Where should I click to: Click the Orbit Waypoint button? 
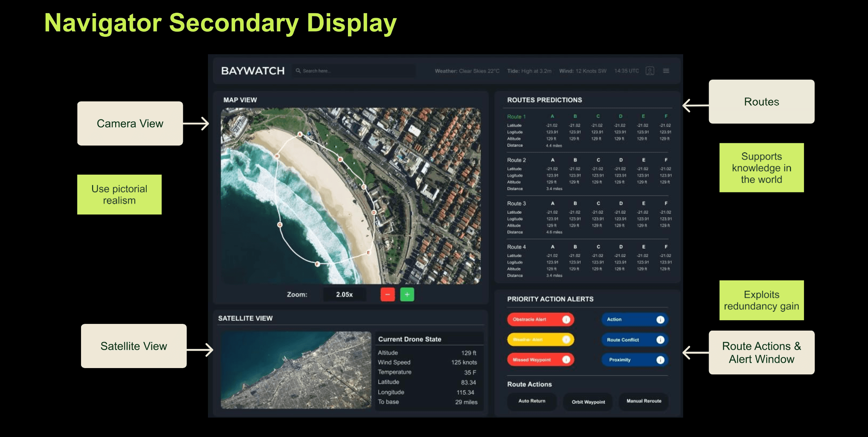[588, 402]
